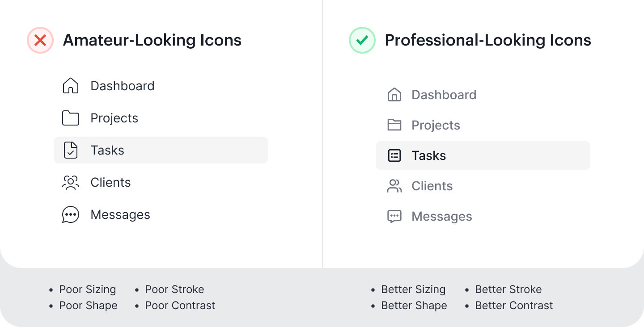The height and width of the screenshot is (327, 644).
Task: Click the right panel Projects folder icon
Action: (394, 125)
